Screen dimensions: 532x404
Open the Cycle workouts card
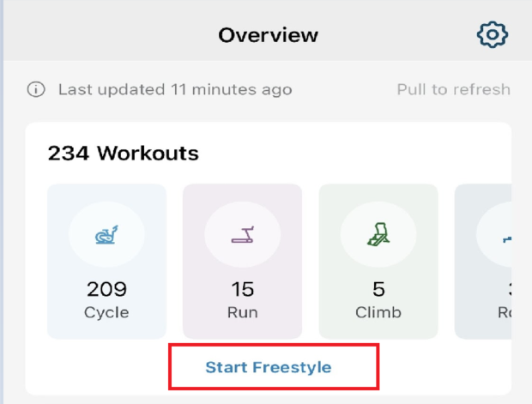point(107,262)
